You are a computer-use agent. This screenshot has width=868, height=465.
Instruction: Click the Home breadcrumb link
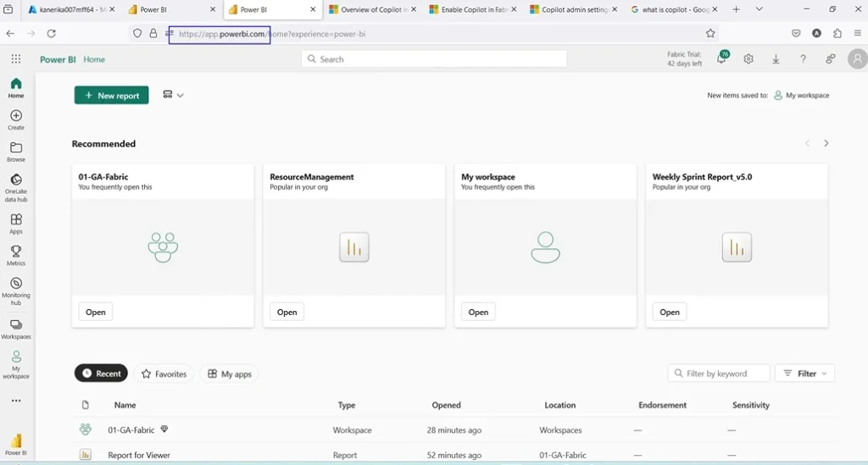point(94,59)
